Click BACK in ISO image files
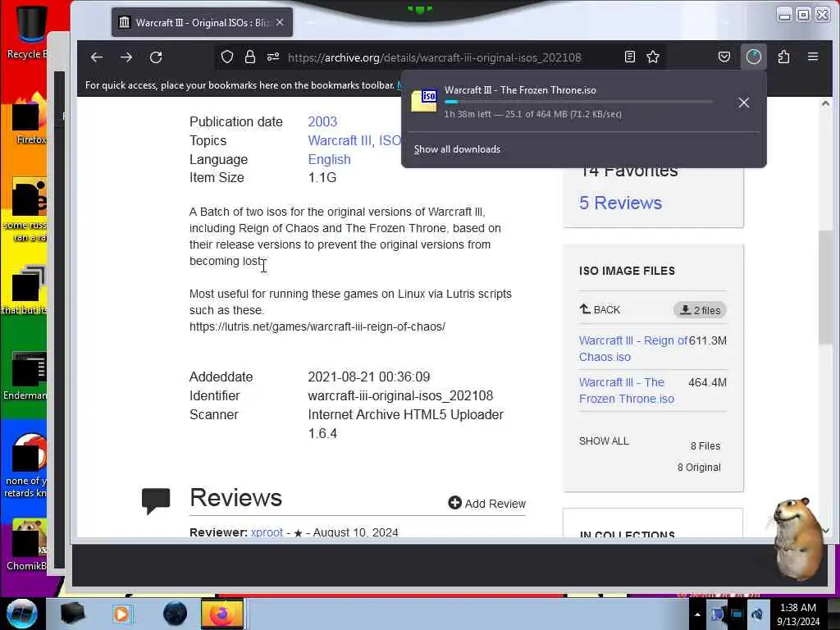 click(600, 309)
